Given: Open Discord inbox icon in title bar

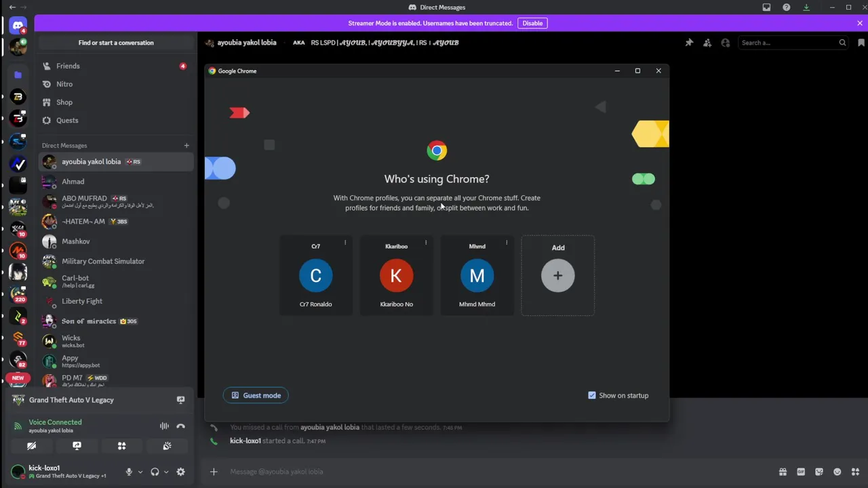Looking at the screenshot, I should click(x=766, y=7).
